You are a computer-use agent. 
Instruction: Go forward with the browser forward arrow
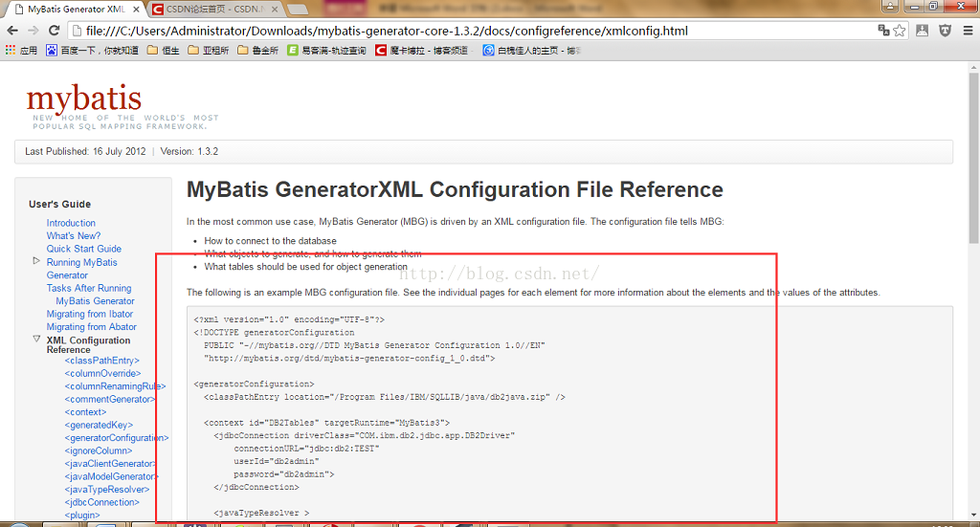click(33, 31)
